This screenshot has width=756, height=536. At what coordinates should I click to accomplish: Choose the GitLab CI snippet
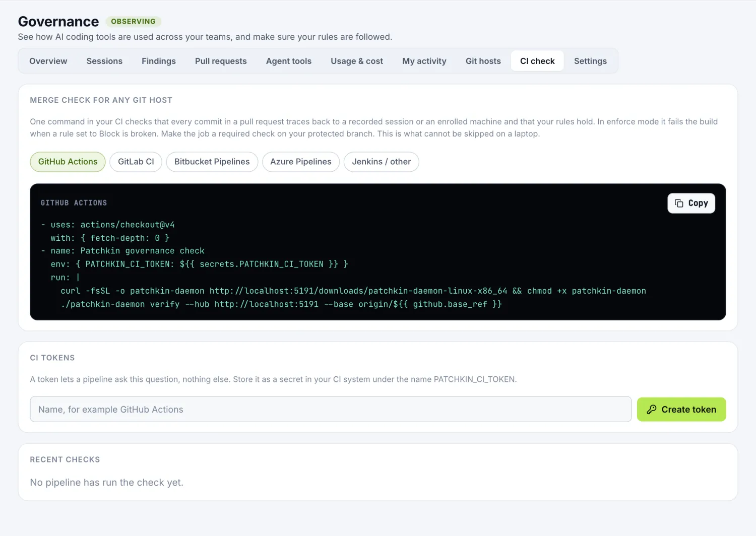pyautogui.click(x=136, y=162)
